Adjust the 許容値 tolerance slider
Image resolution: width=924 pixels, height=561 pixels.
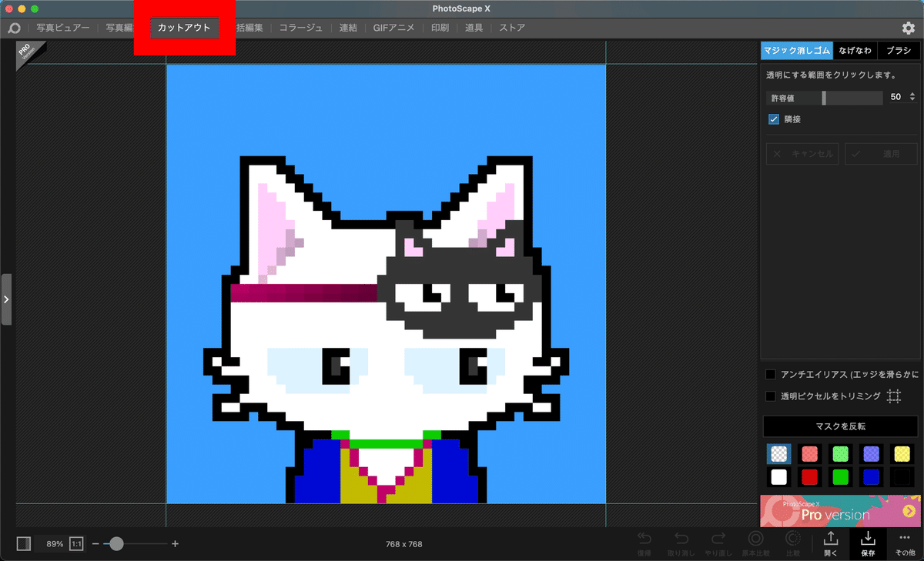coord(825,98)
